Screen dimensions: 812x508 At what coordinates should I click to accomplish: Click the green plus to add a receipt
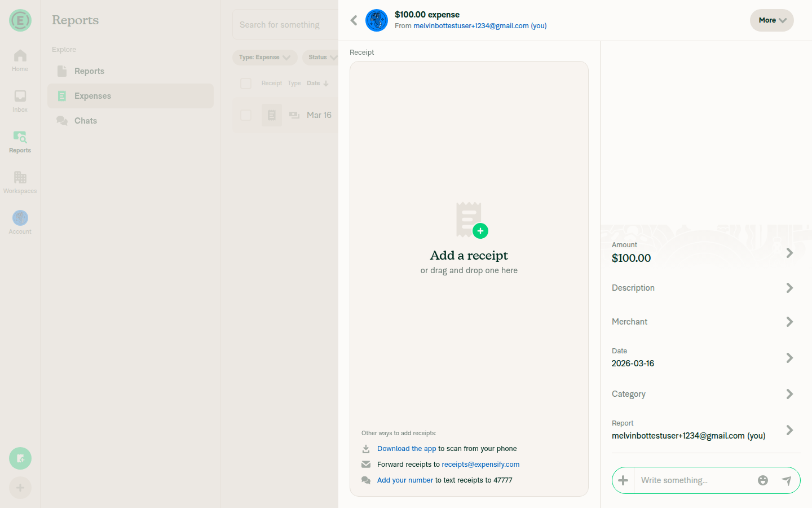pos(480,231)
